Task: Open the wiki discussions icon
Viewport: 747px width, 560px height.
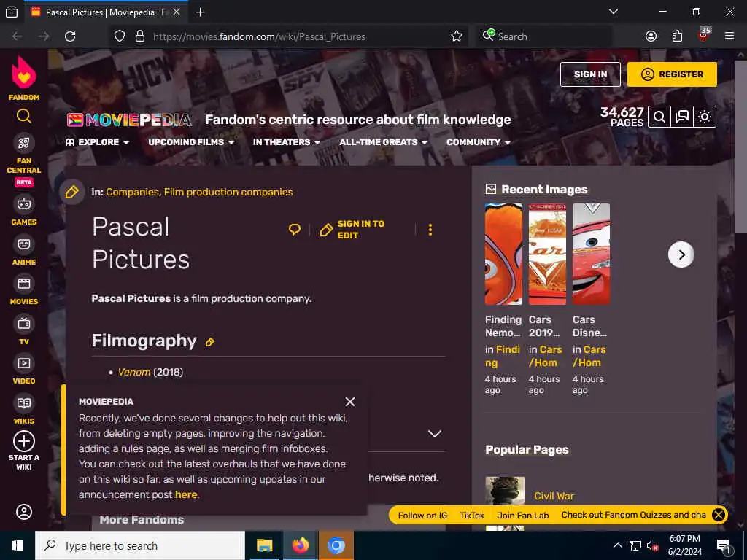Action: point(682,117)
